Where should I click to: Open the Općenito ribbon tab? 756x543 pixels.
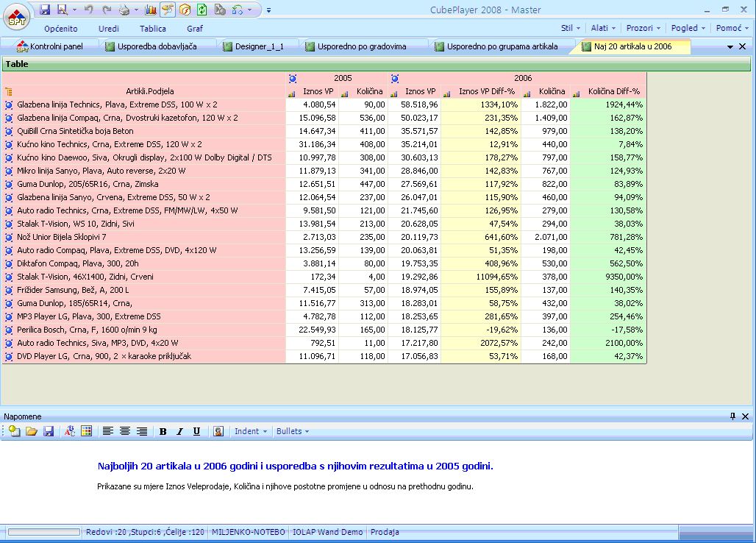[x=61, y=29]
